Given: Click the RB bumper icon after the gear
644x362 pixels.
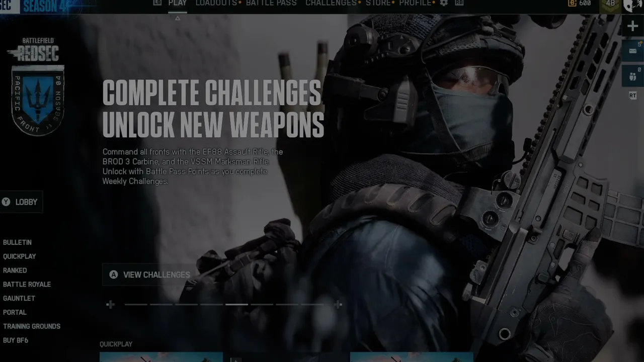Looking at the screenshot, I should [459, 3].
